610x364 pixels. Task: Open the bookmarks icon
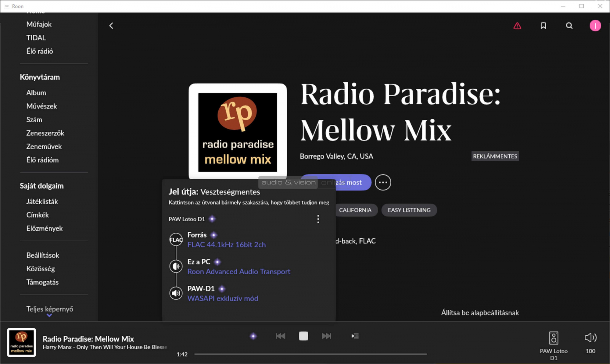[x=543, y=26]
